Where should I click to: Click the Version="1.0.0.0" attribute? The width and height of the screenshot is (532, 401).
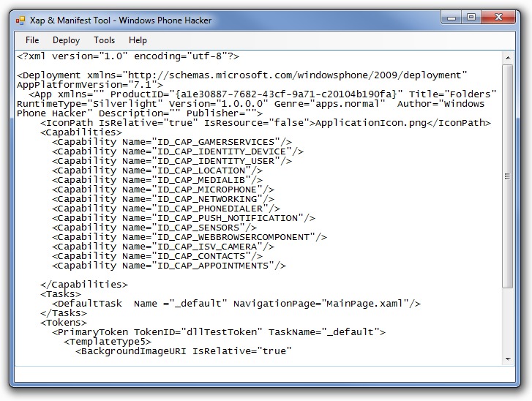pyautogui.click(x=219, y=103)
